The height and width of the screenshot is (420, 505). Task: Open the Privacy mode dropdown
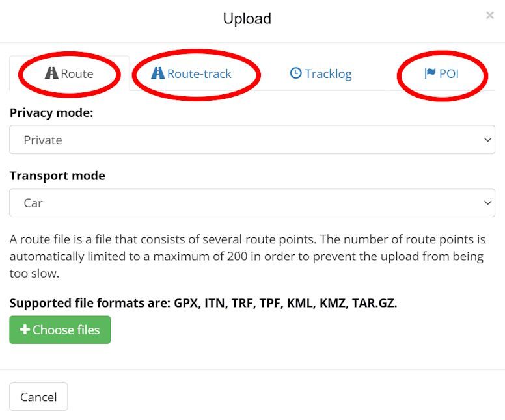pos(252,140)
